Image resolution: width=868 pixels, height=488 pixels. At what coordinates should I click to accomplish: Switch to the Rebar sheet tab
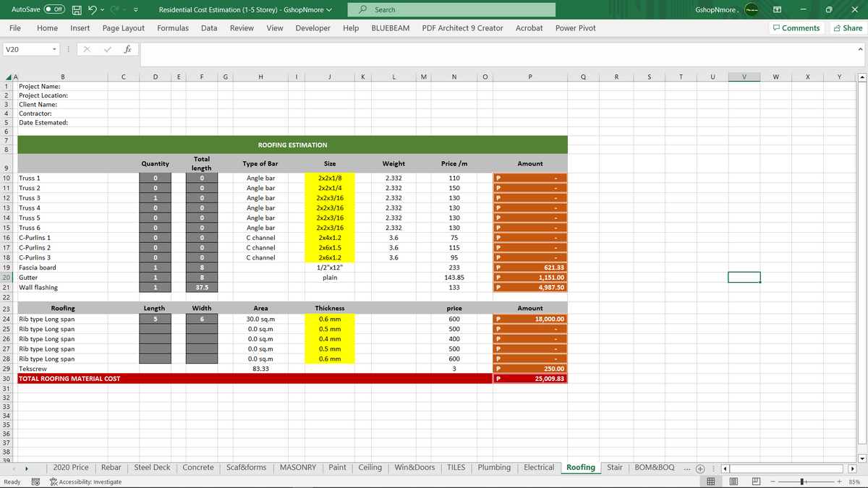tap(111, 468)
